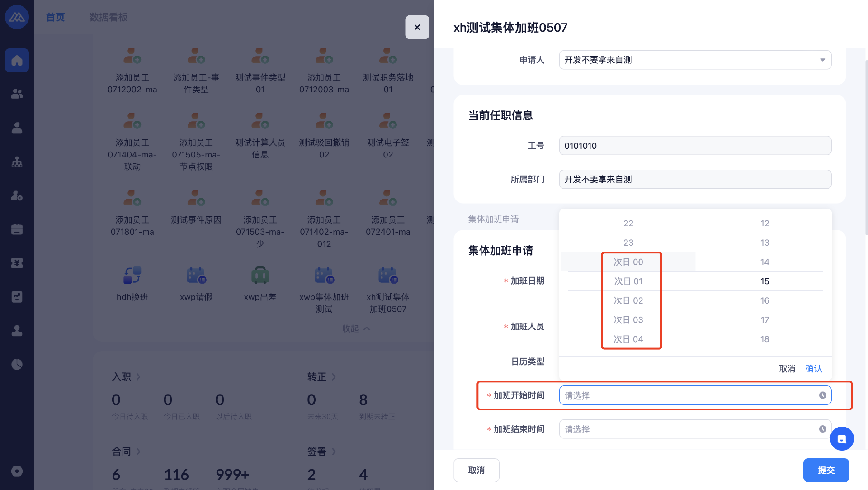This screenshot has height=490, width=868.
Task: Click the clock icon in 加班开始时间 field
Action: 822,395
